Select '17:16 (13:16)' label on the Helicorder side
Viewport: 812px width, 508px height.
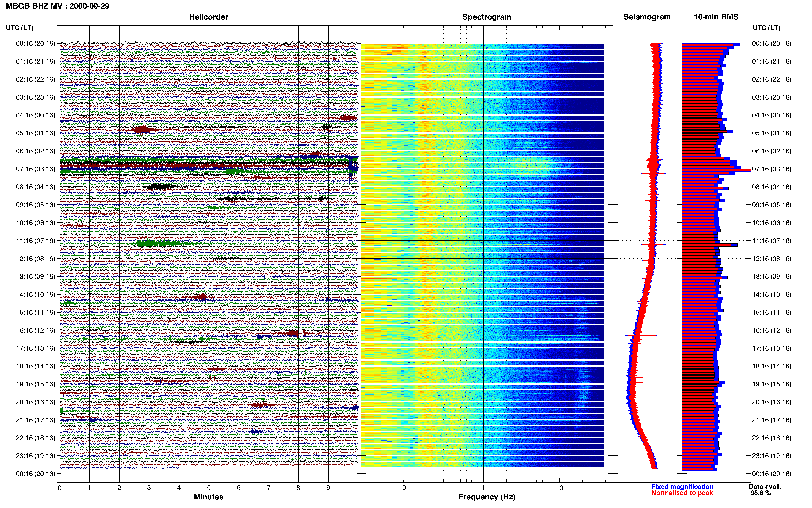pyautogui.click(x=36, y=348)
